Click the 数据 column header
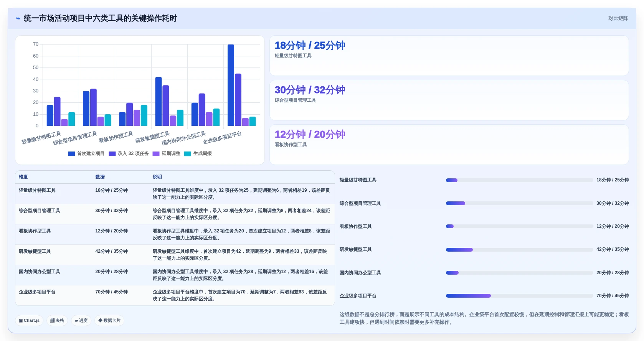The width and height of the screenshot is (644, 341). point(100,177)
